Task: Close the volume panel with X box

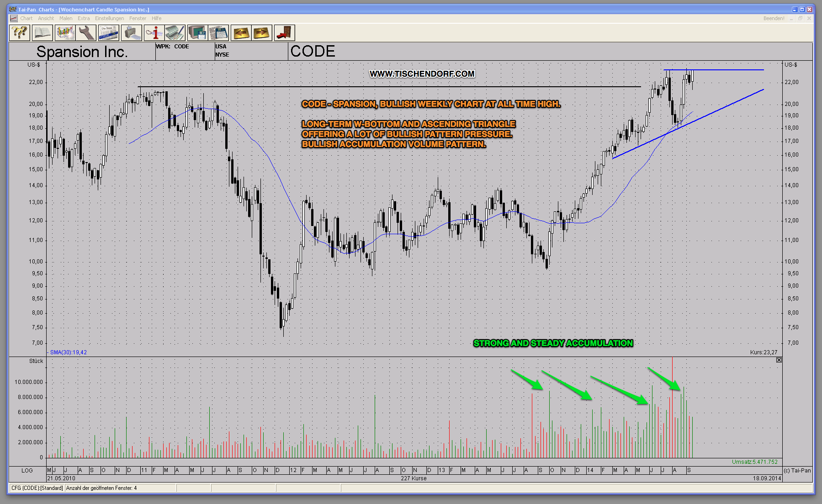Action: (x=779, y=360)
